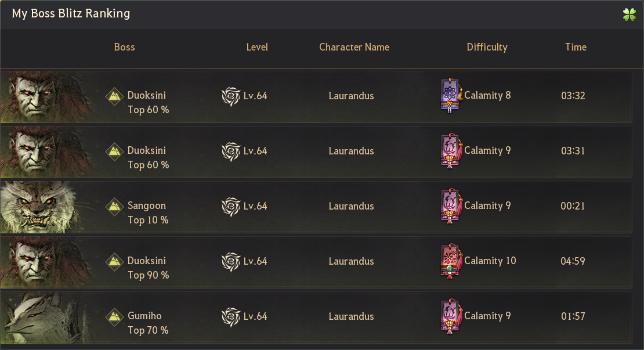This screenshot has width=644, height=350.
Task: Click Laurandus name in the Gumiho row
Action: [x=351, y=316]
